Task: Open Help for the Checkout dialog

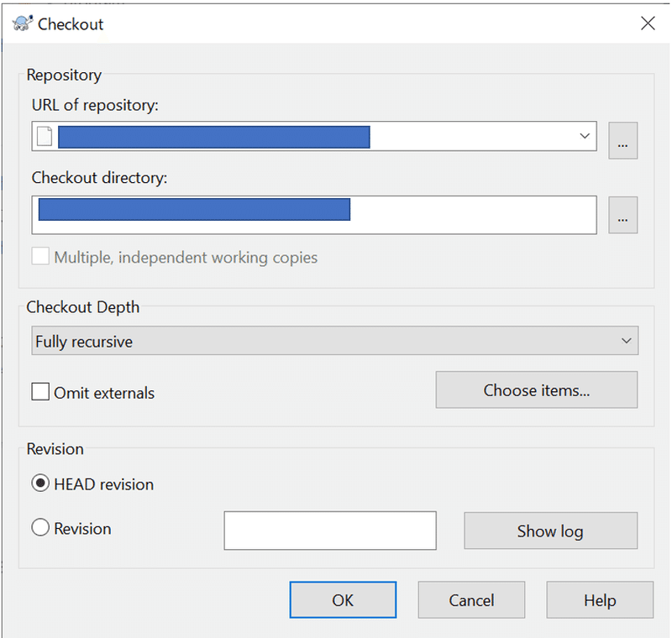Action: [x=600, y=600]
